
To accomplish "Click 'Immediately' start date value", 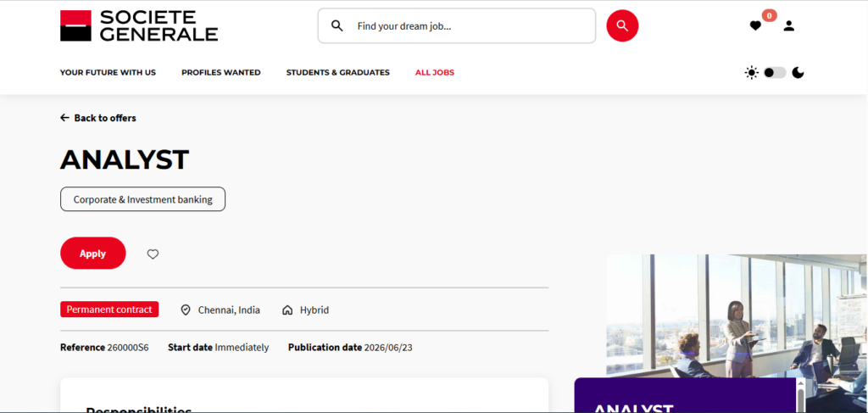I will click(x=242, y=348).
